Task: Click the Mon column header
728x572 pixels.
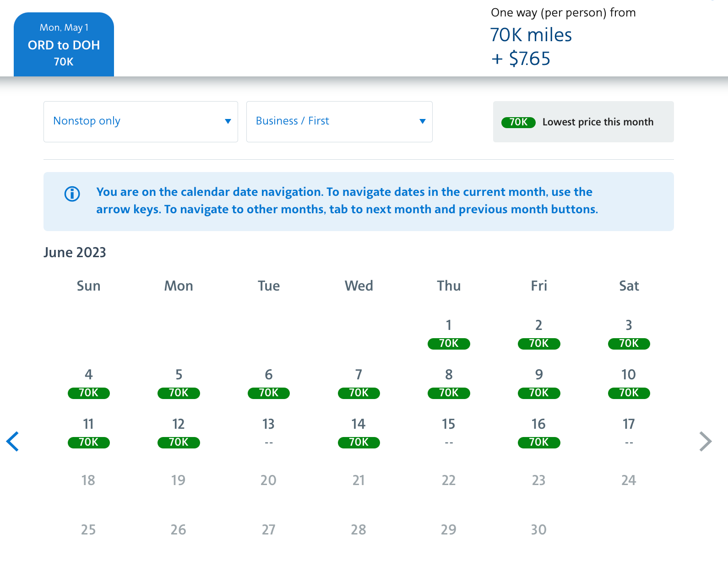Action: 179,286
